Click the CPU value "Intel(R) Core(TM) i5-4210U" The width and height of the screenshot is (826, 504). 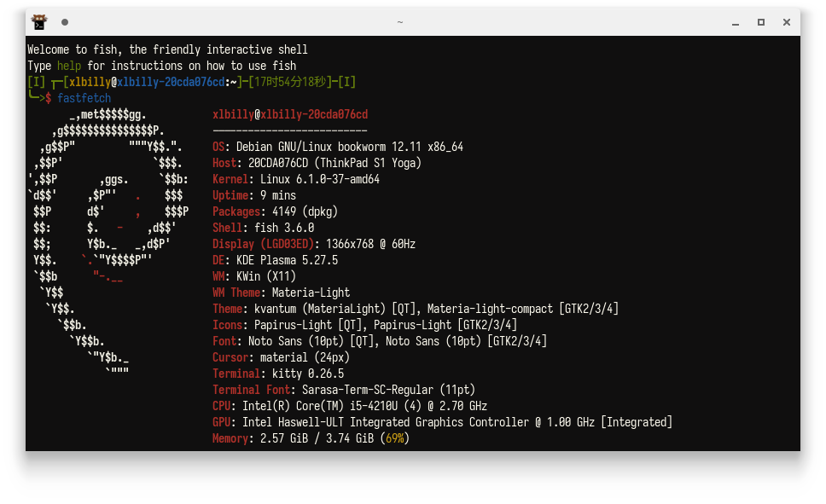320,407
